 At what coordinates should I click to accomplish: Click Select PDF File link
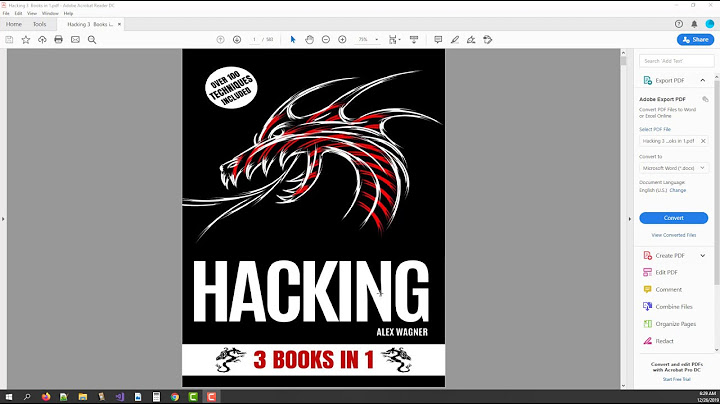pos(655,129)
